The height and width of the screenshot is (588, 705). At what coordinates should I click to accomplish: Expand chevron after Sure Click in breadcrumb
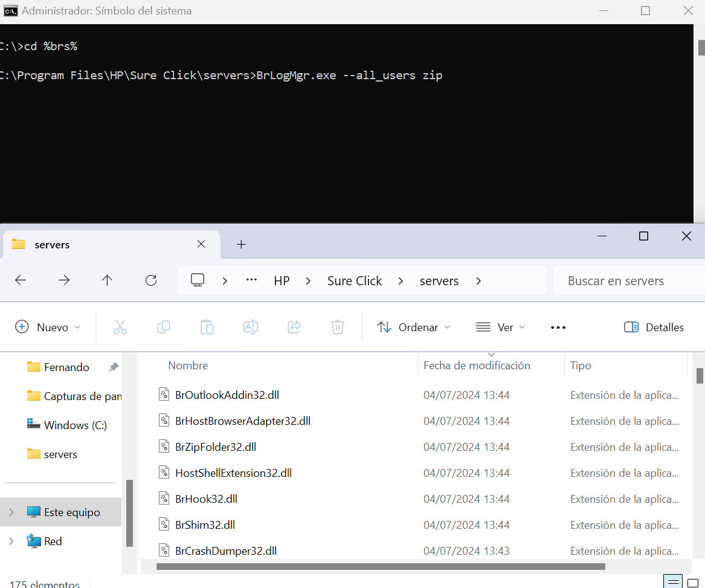(401, 281)
